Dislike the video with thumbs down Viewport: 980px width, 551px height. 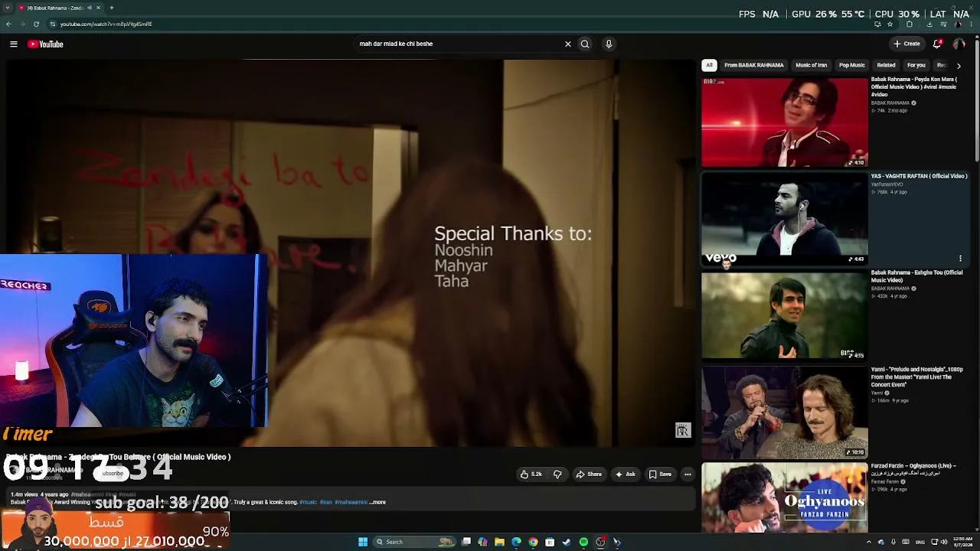[557, 474]
